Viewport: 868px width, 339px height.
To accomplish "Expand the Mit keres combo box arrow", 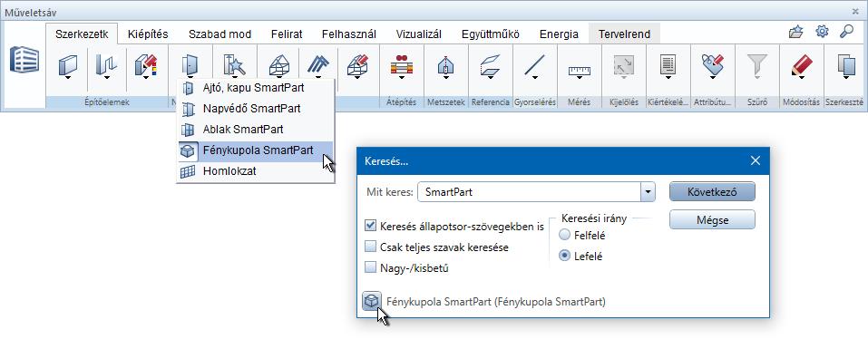I will coord(648,192).
